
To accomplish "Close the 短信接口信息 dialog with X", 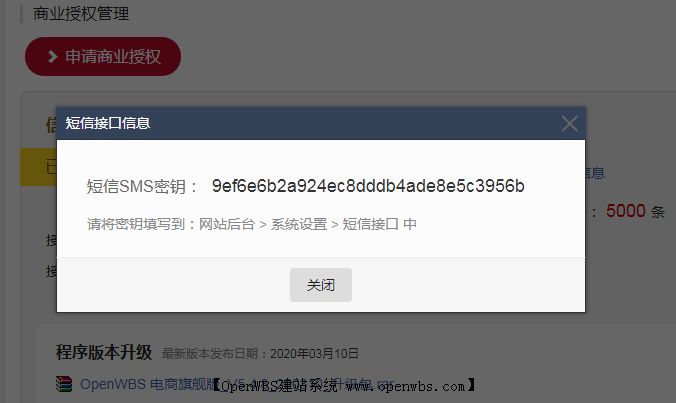I will click(x=570, y=124).
